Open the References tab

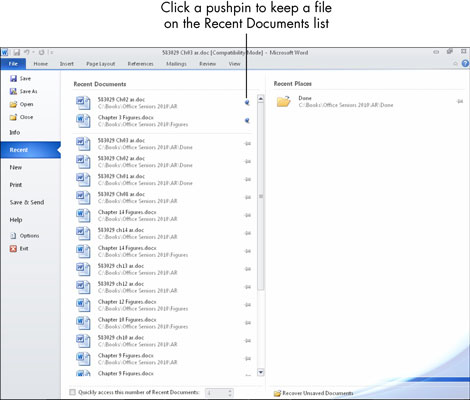coord(141,64)
